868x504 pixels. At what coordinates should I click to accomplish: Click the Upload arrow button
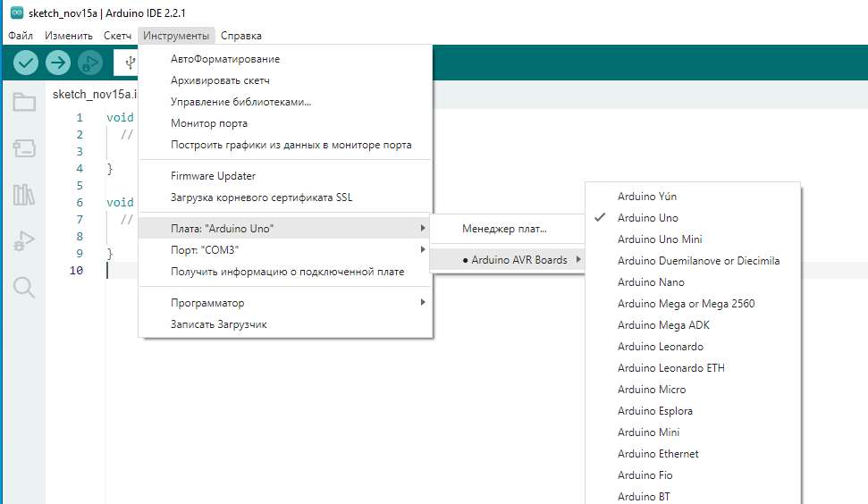pyautogui.click(x=57, y=63)
